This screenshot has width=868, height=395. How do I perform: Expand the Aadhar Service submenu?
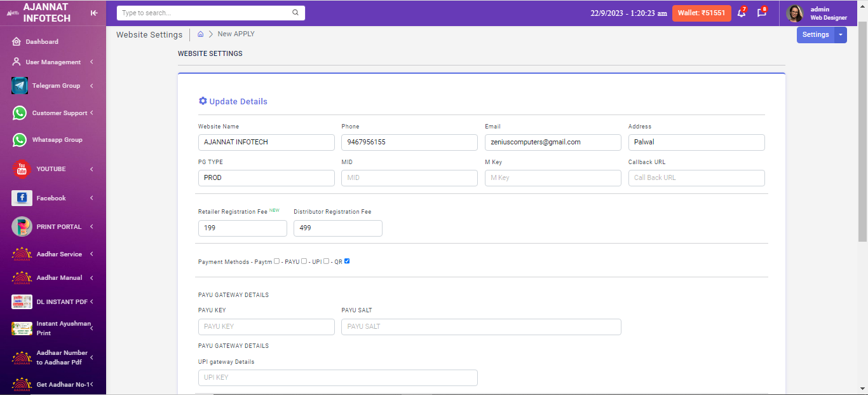tap(59, 254)
